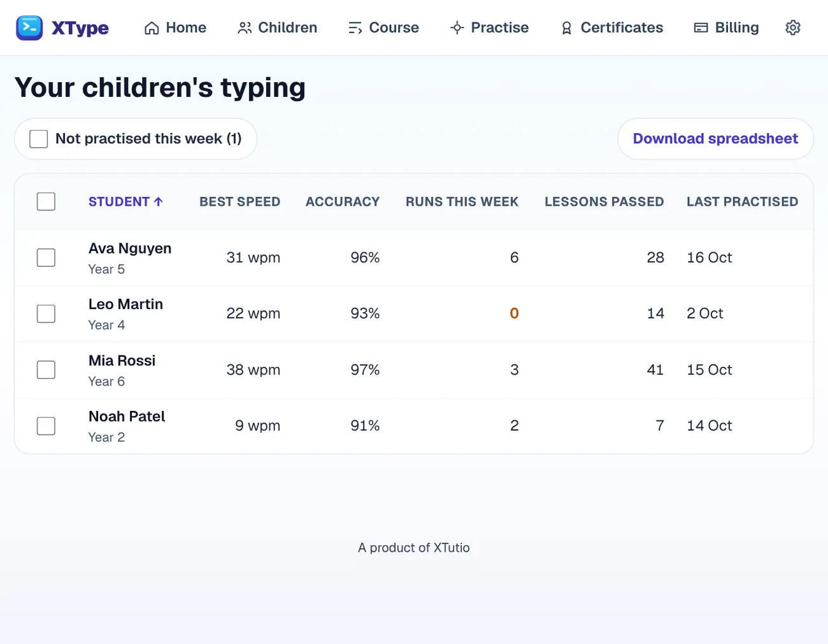This screenshot has height=644, width=828.
Task: Click the name Ava Nguyen
Action: point(130,248)
